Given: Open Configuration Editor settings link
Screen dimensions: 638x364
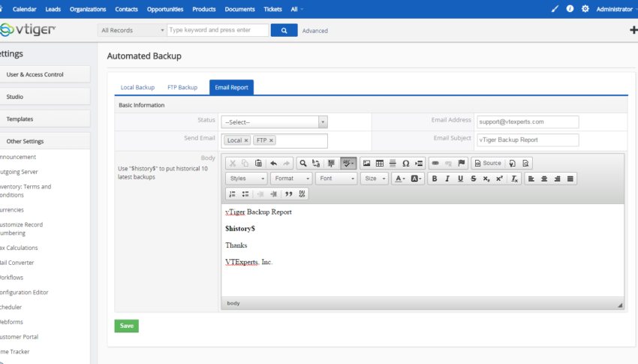Looking at the screenshot, I should [x=24, y=293].
